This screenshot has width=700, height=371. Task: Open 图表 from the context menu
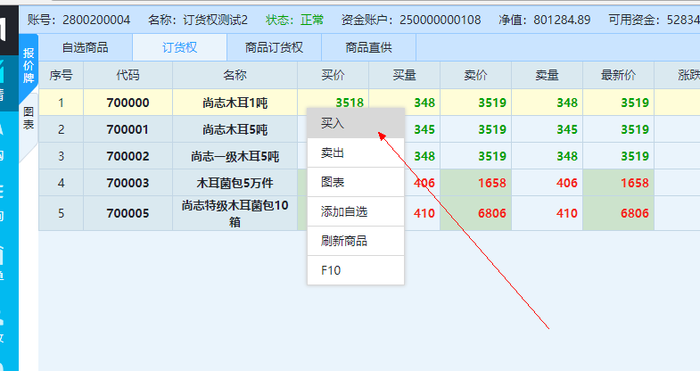[x=356, y=182]
